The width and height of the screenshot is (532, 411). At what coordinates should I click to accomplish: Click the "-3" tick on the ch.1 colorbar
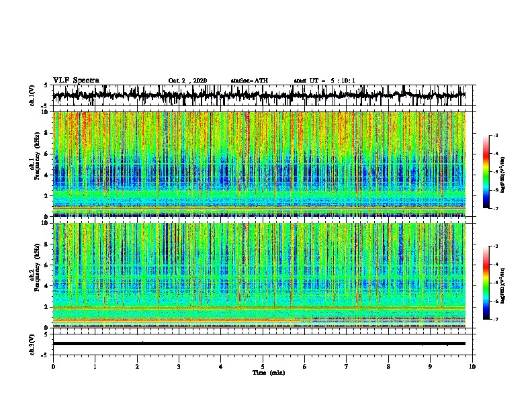[495, 135]
